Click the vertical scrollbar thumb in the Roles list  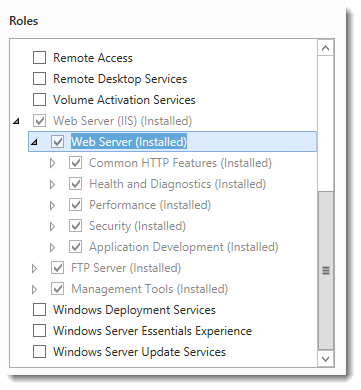click(326, 270)
